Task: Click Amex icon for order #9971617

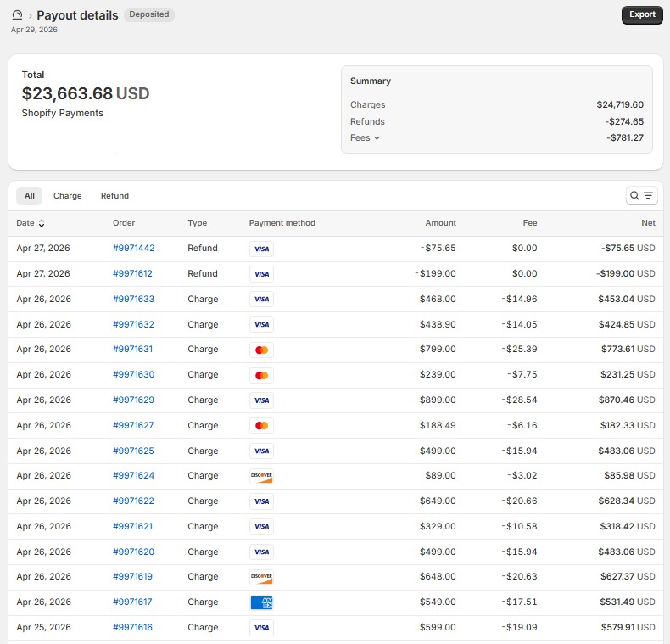Action: pyautogui.click(x=261, y=602)
